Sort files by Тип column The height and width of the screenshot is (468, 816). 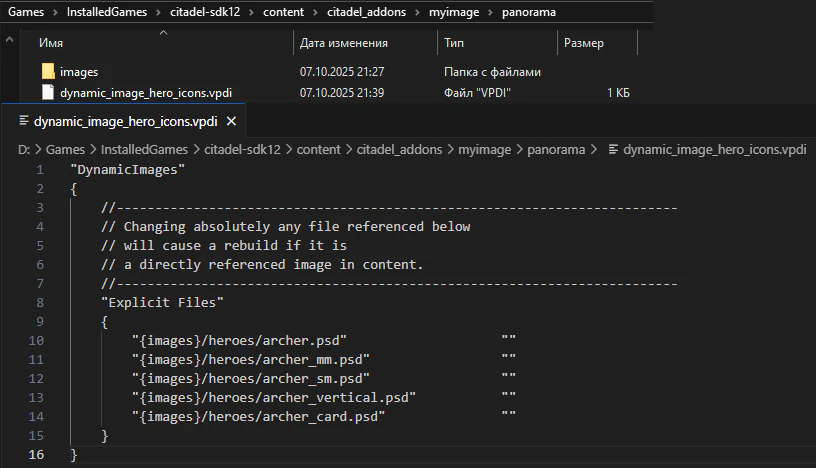pyautogui.click(x=454, y=44)
